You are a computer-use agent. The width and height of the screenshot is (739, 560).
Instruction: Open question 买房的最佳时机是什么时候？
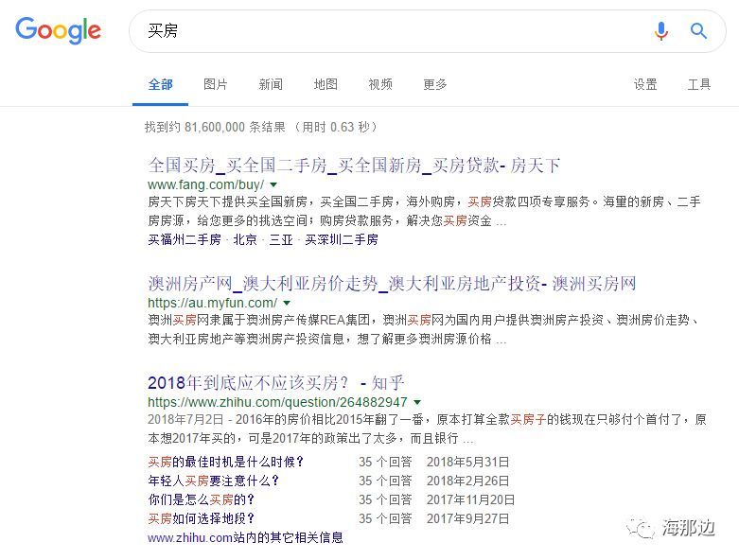pyautogui.click(x=226, y=462)
